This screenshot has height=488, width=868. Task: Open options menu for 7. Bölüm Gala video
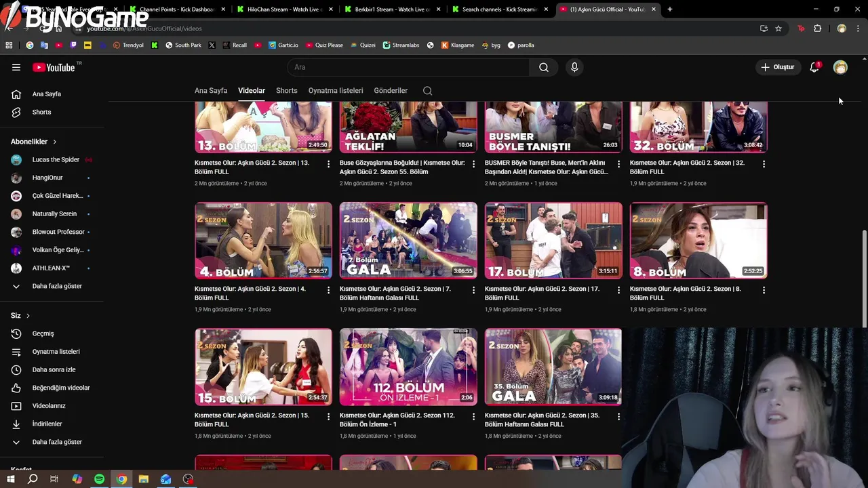(473, 290)
